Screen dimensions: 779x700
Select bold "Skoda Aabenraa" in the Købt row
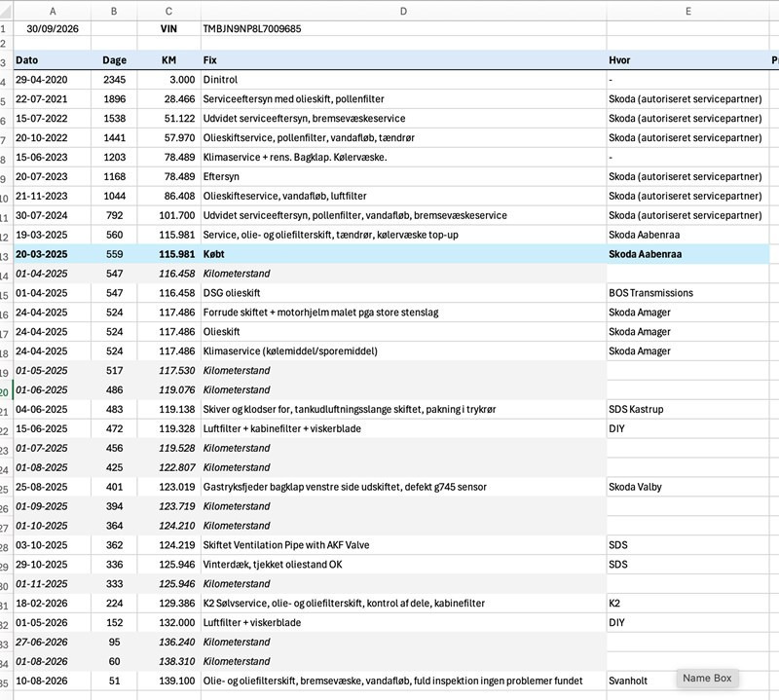click(688, 254)
